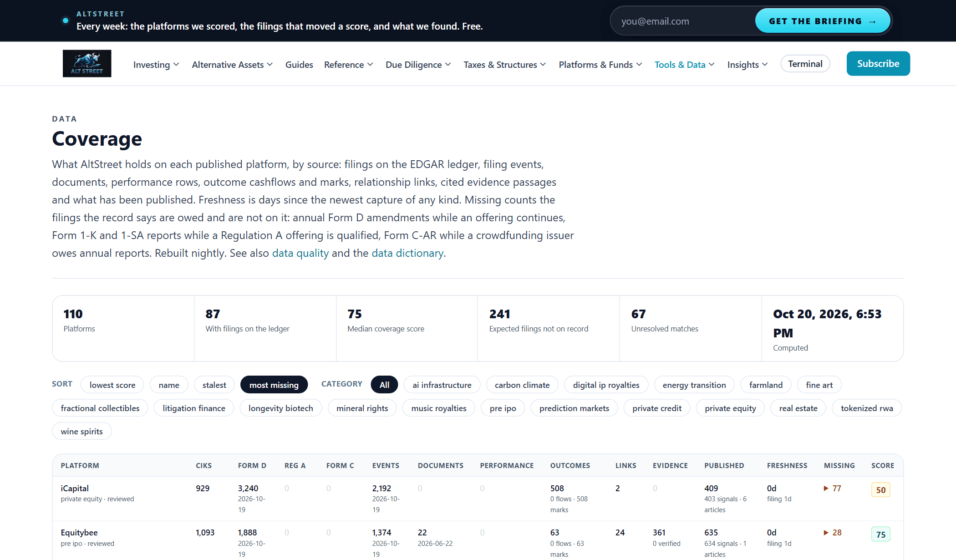Viewport: 956px width, 560px height.
Task: Open the Reference dropdown menu
Action: [x=348, y=65]
